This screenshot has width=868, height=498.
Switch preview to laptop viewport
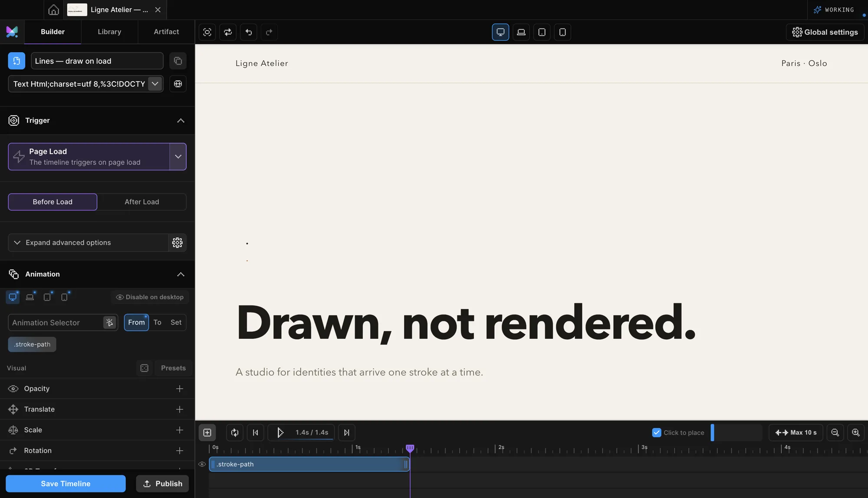[x=521, y=32]
